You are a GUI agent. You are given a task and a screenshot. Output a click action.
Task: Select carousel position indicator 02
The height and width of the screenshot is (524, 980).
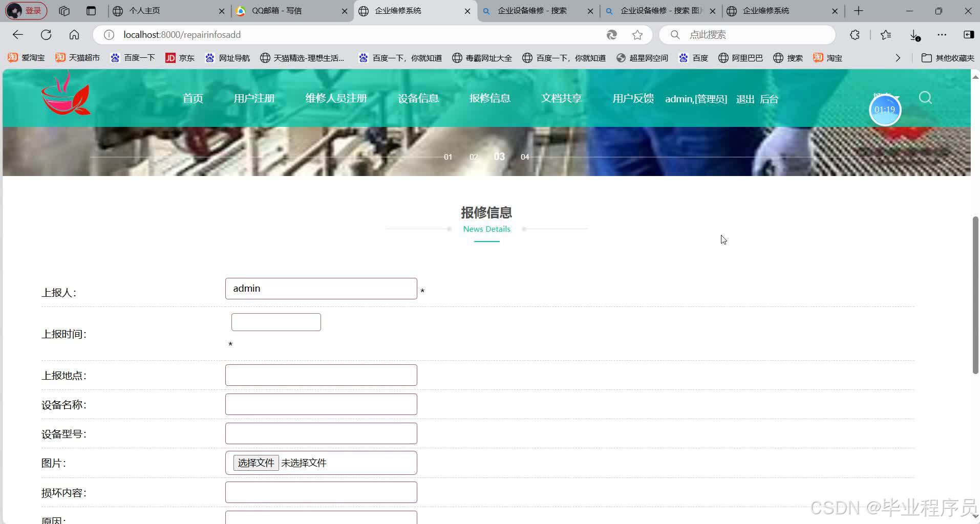474,157
